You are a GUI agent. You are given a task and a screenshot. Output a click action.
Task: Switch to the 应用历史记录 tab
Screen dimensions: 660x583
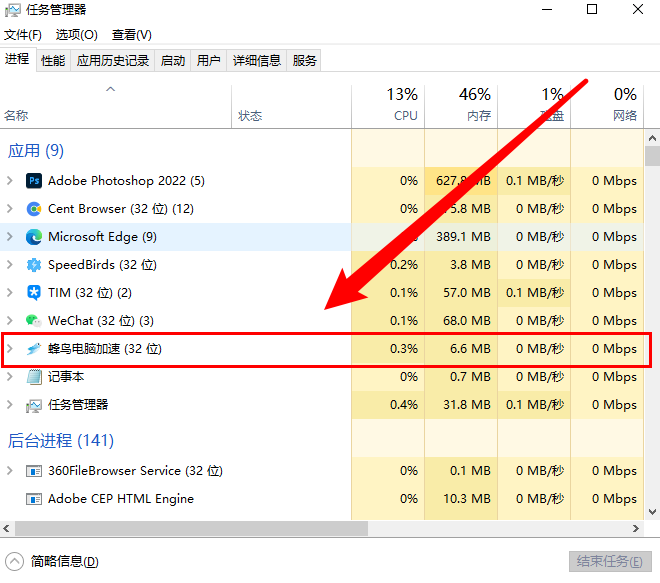tap(113, 61)
